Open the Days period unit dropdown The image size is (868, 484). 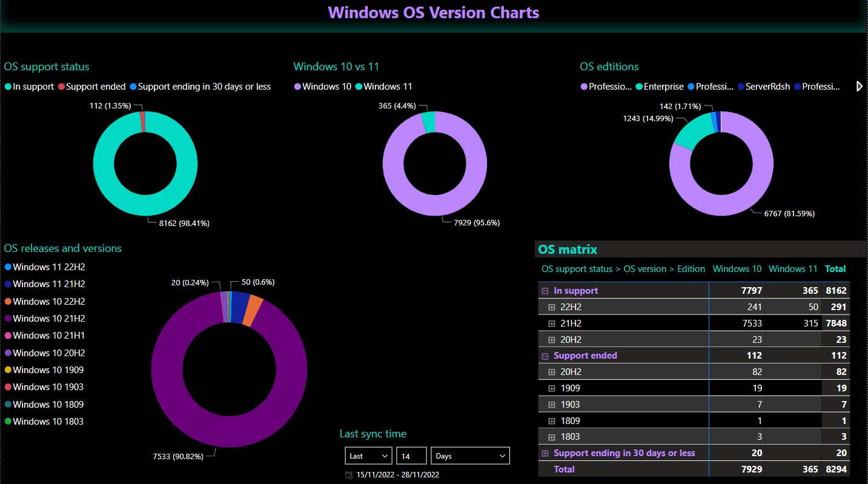pos(470,456)
